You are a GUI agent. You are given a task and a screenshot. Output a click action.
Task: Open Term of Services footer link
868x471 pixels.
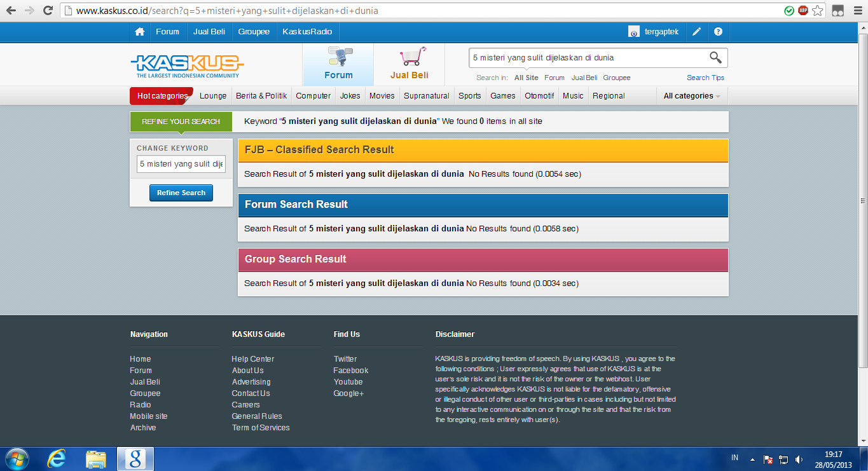tap(261, 428)
